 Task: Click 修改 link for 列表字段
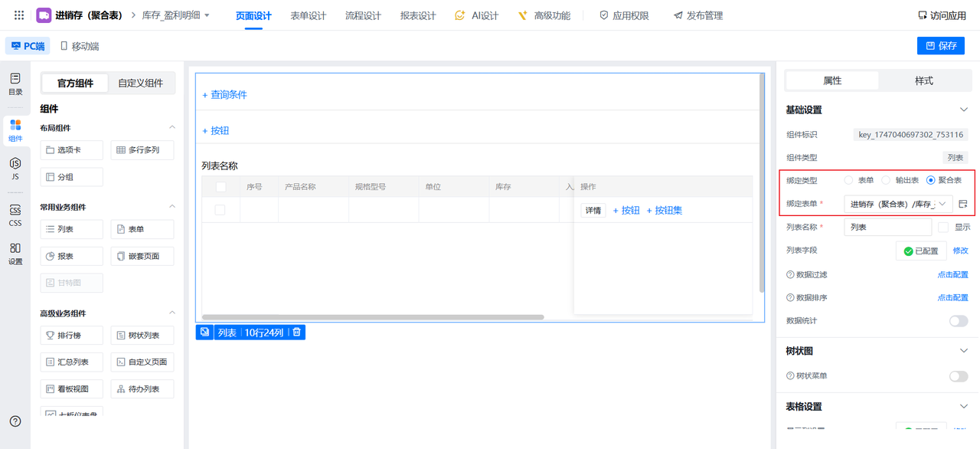point(960,251)
